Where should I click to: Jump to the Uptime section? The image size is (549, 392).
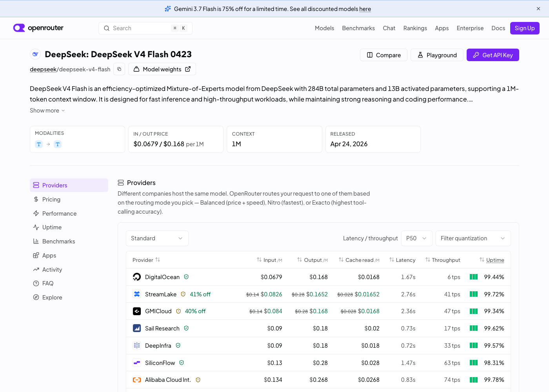[69, 227]
